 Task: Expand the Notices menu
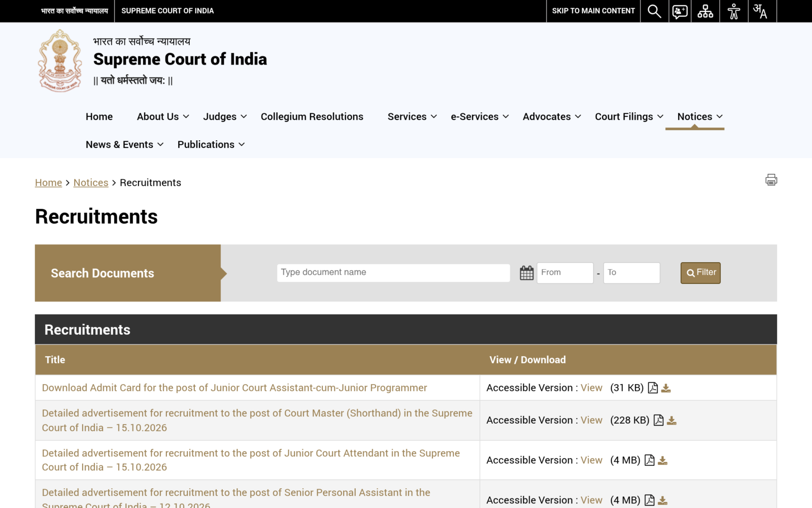(700, 116)
